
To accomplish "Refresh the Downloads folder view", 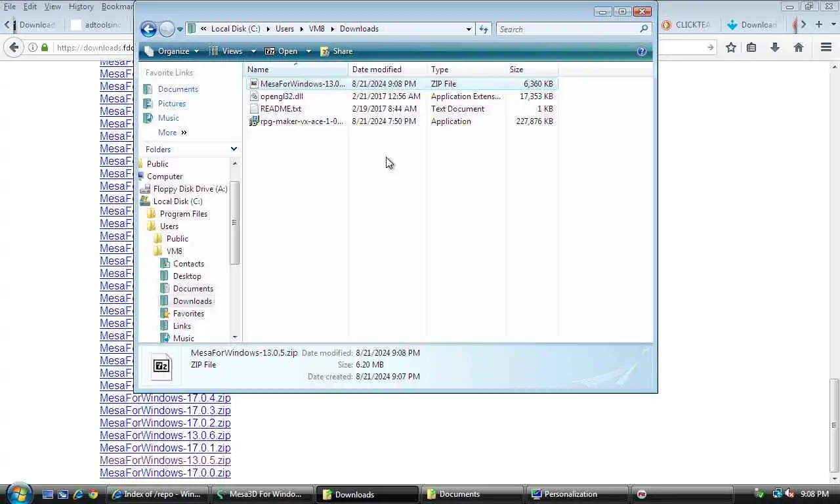I will tap(484, 29).
